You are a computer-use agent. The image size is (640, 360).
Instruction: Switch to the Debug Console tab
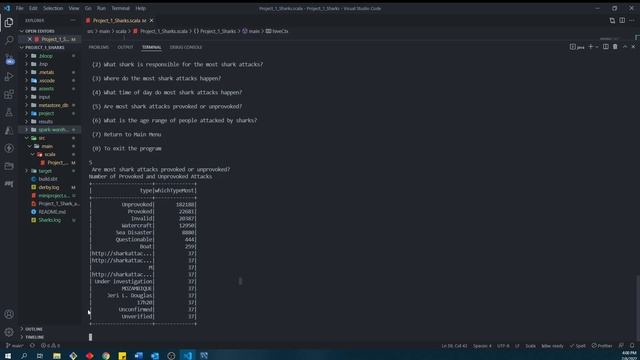pyautogui.click(x=186, y=47)
